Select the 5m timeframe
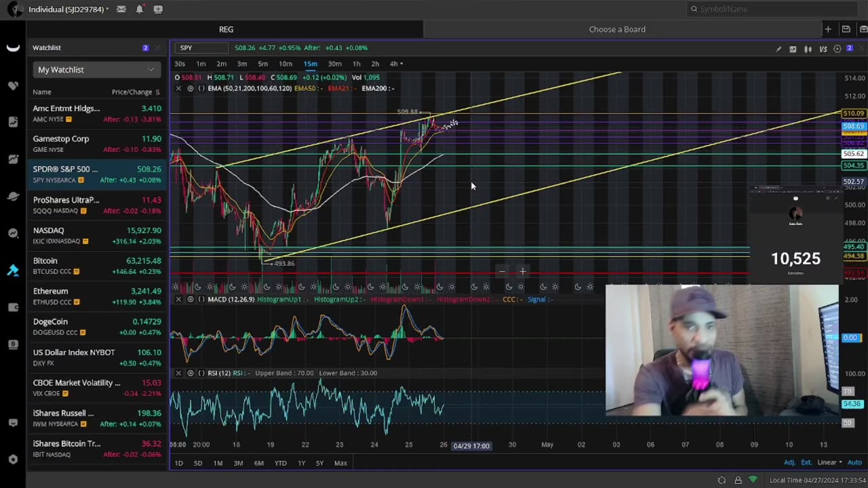The image size is (868, 488). [262, 64]
